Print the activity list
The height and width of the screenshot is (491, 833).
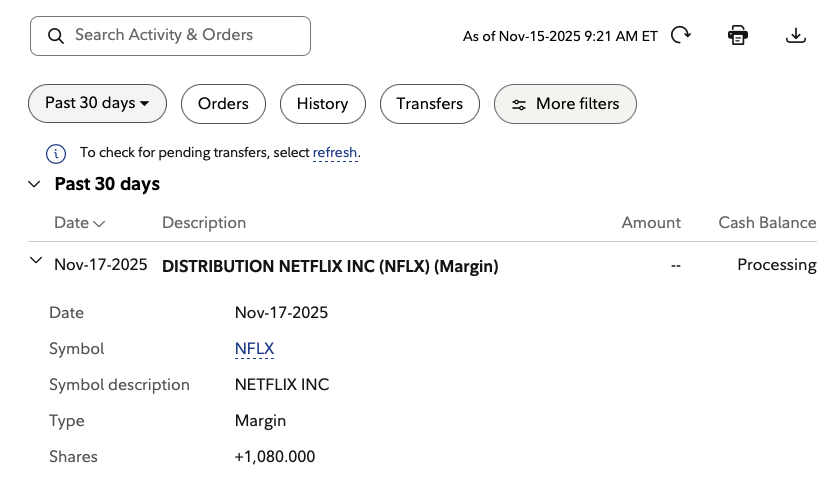pos(738,35)
